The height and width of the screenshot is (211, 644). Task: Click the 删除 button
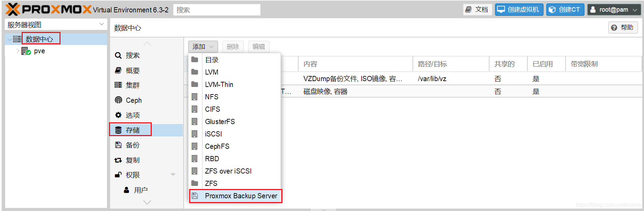pyautogui.click(x=233, y=46)
